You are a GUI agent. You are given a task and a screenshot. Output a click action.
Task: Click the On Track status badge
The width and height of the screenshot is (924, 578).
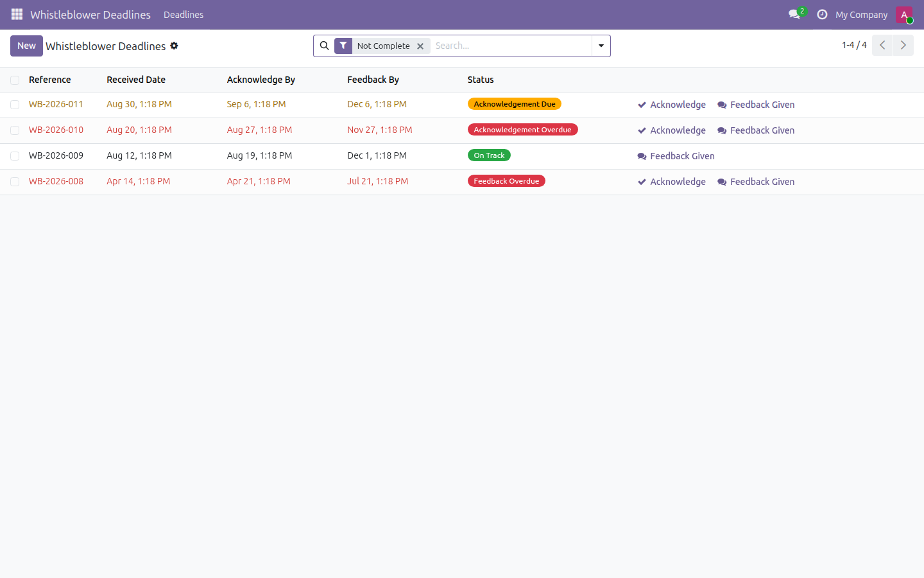tap(489, 155)
